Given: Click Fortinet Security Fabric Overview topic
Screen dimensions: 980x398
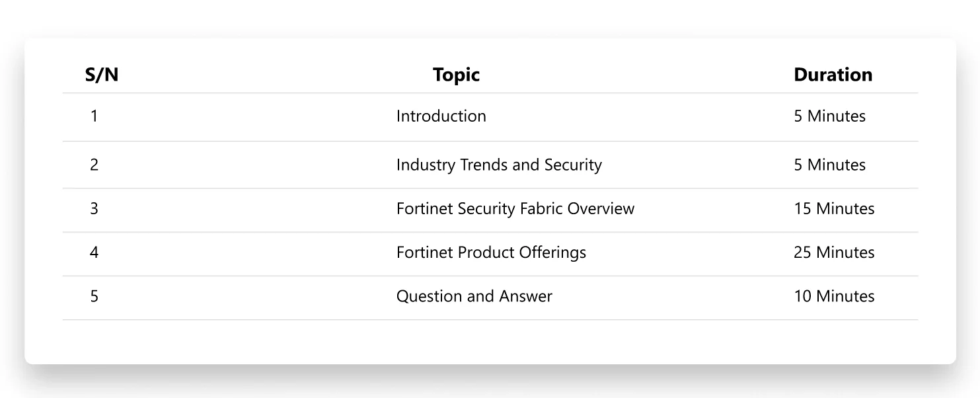Looking at the screenshot, I should (x=515, y=209).
